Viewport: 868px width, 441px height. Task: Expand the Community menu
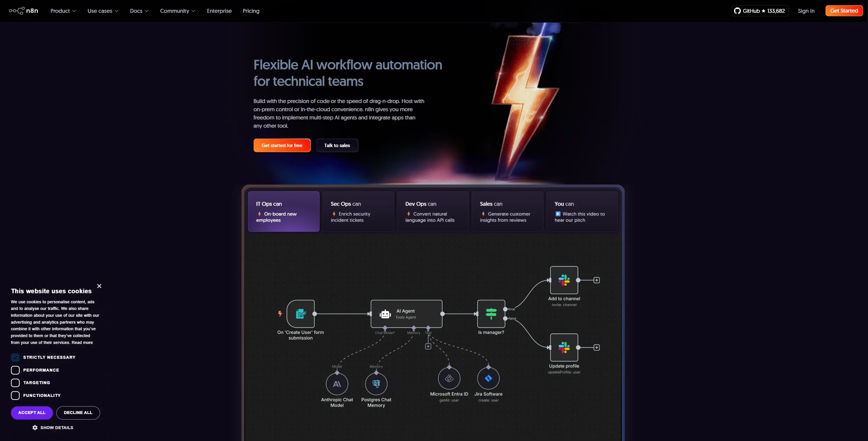click(177, 11)
